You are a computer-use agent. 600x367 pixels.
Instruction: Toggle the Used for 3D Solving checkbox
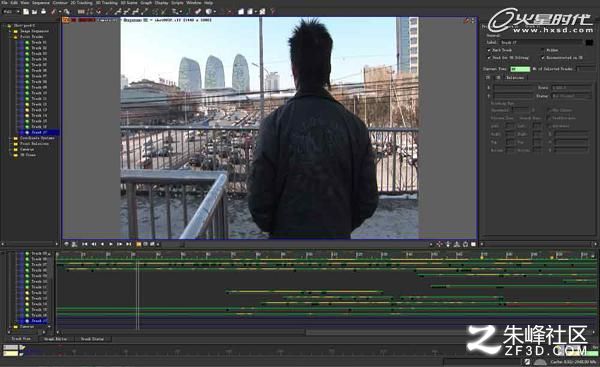[489, 58]
